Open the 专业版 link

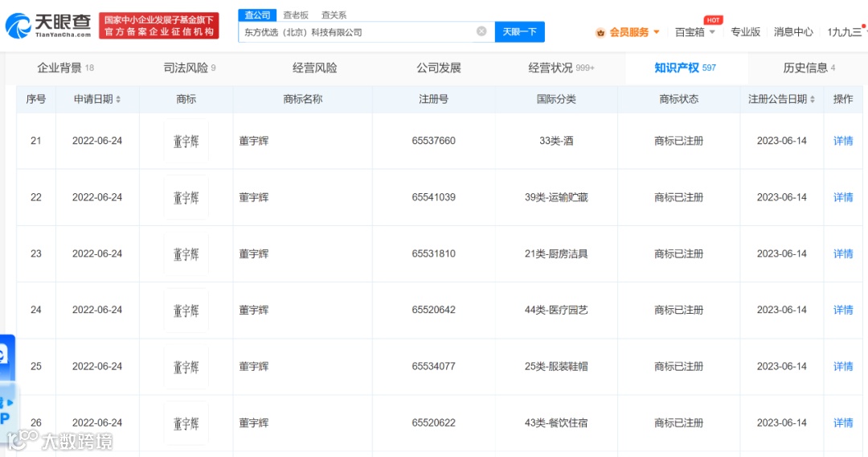coord(745,32)
